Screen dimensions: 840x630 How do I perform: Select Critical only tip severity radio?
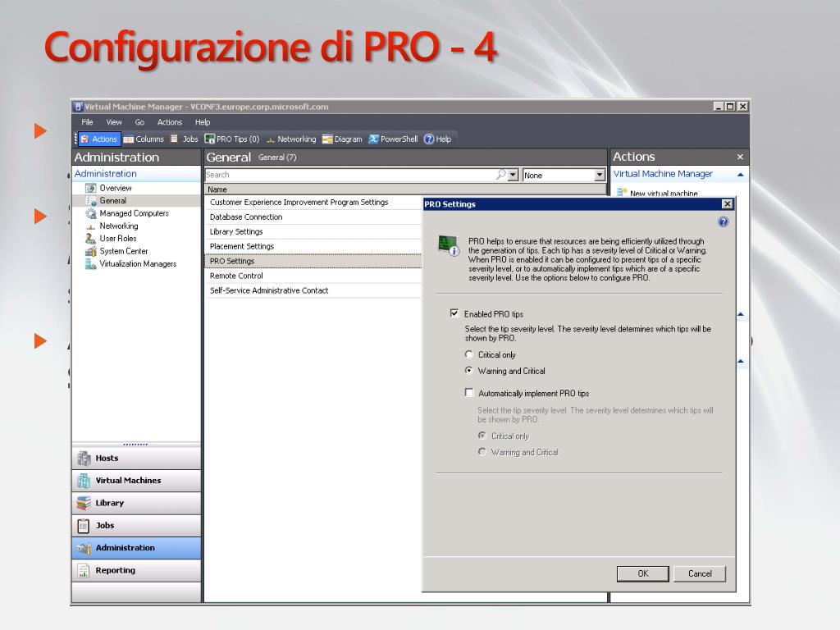click(468, 354)
